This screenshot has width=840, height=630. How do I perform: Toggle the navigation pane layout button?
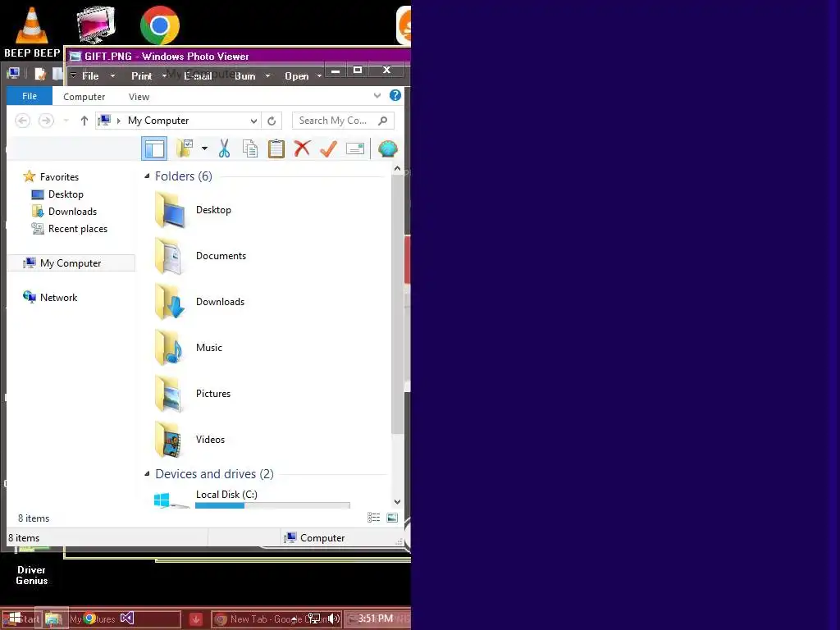[x=154, y=148]
